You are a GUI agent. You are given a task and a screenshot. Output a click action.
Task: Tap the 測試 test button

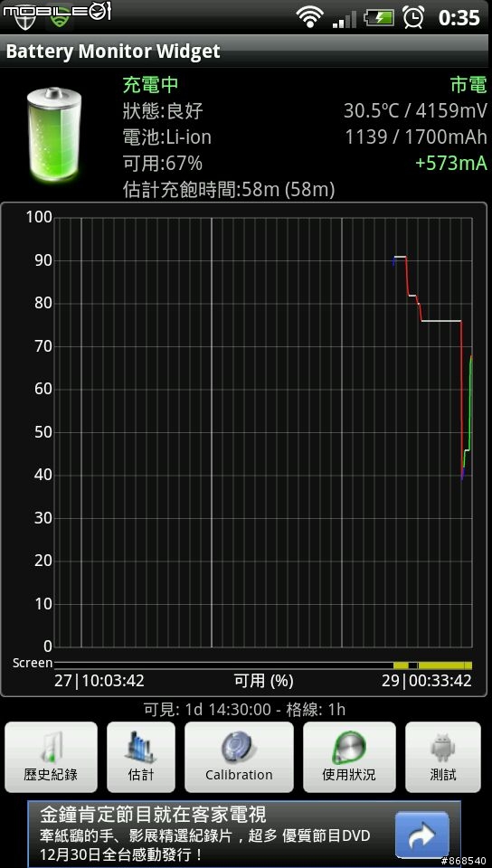[443, 757]
